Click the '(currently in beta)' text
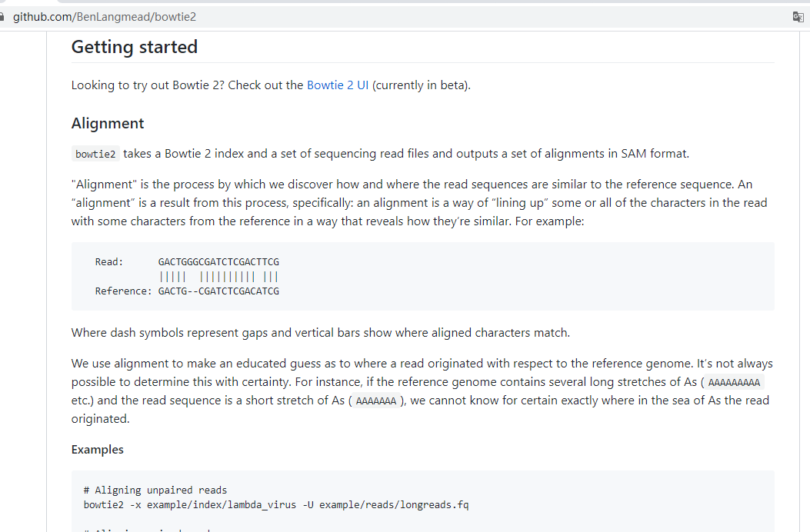 [422, 85]
